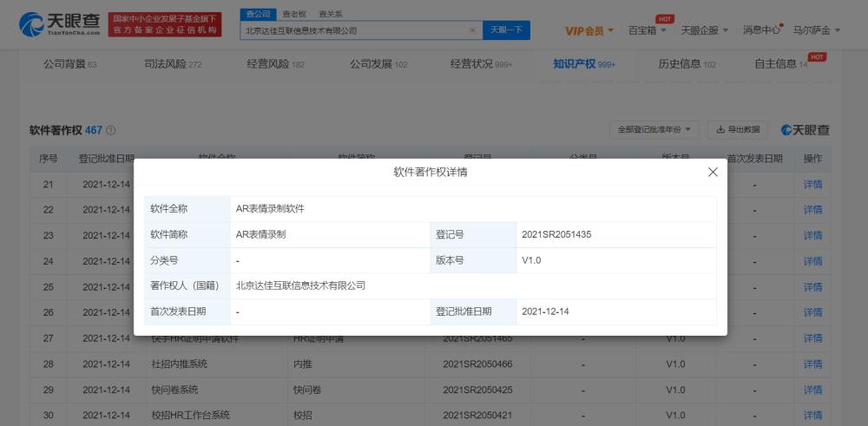
Task: Open 详情 for row 24
Action: 812,261
